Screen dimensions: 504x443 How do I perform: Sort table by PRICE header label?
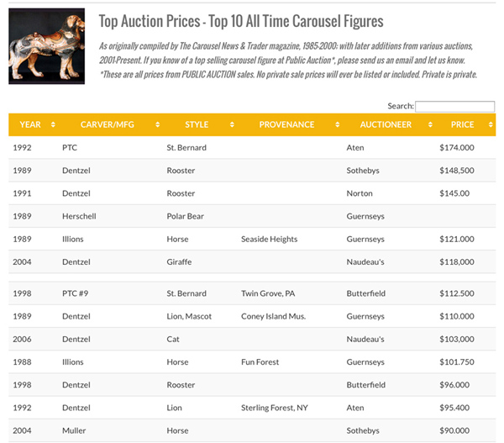coord(462,124)
